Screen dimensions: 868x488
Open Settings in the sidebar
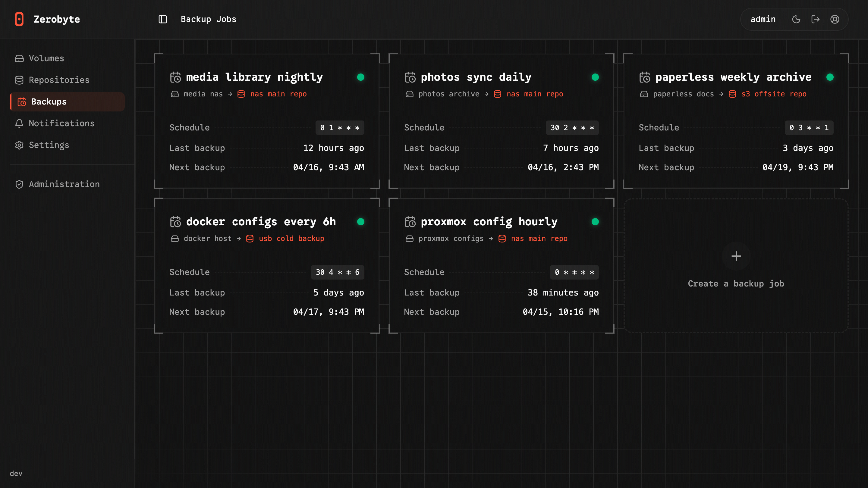[x=68, y=145]
